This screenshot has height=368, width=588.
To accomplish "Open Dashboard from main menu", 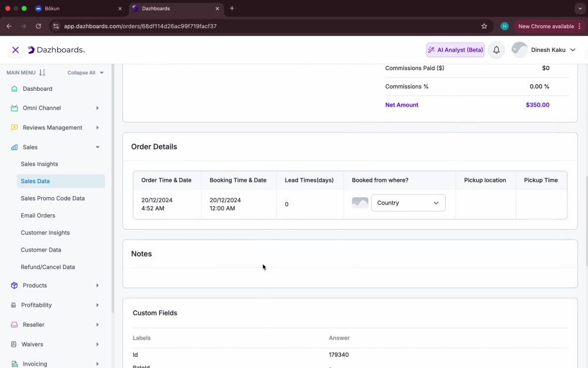I will click(x=38, y=89).
